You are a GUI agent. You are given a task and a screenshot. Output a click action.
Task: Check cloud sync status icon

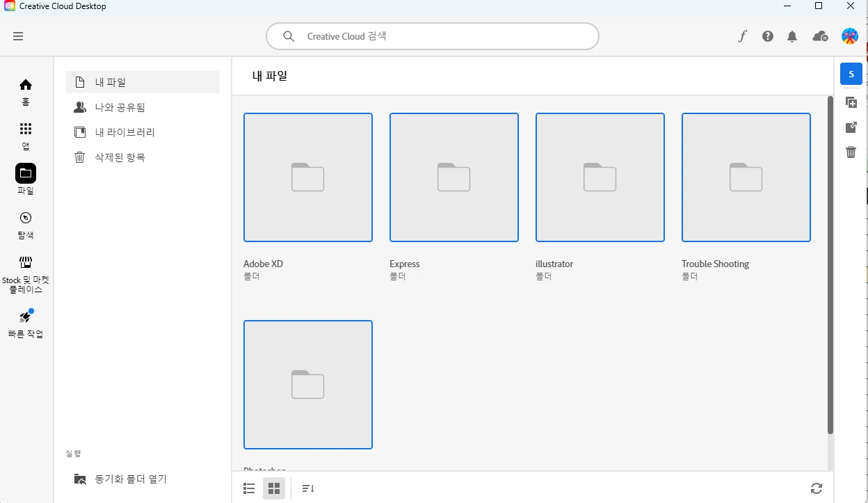coord(820,36)
